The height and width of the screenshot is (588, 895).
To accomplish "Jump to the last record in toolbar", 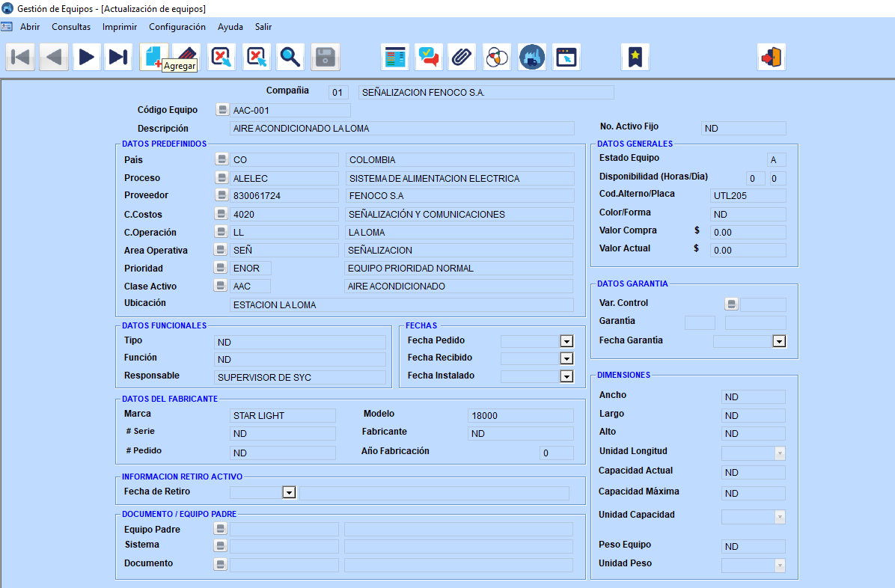I will [x=118, y=57].
